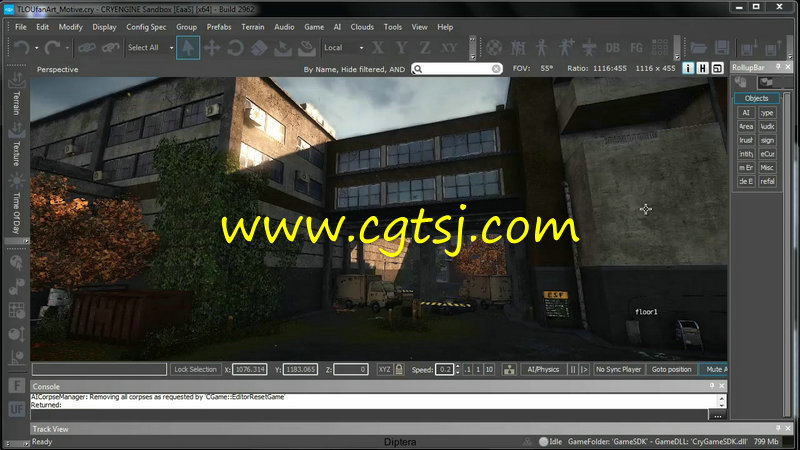This screenshot has width=800, height=450.
Task: Click the Undo arrow icon
Action: (x=21, y=48)
